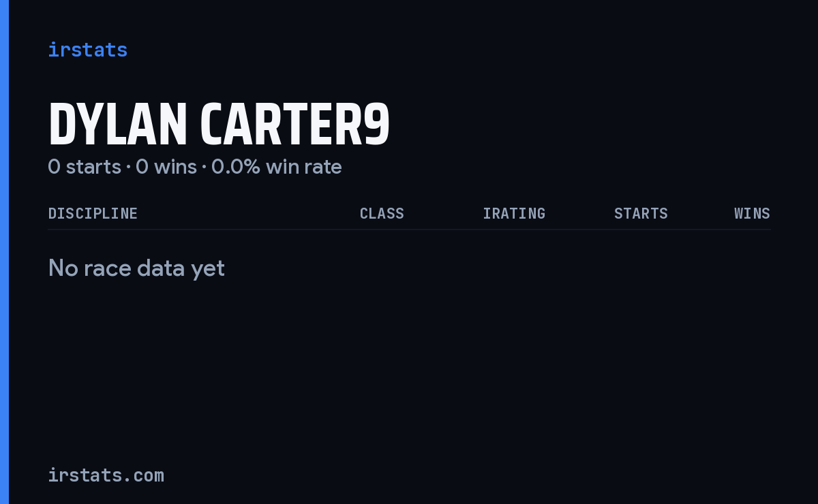Sort by the STARTS column header
Viewport: 818px width, 504px height.
(x=641, y=214)
